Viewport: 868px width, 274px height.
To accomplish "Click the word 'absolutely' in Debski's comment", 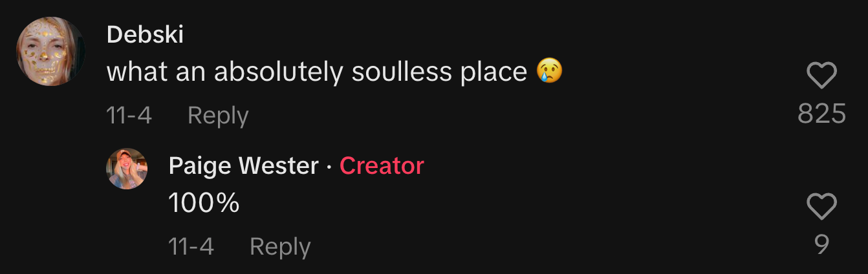I will point(278,72).
